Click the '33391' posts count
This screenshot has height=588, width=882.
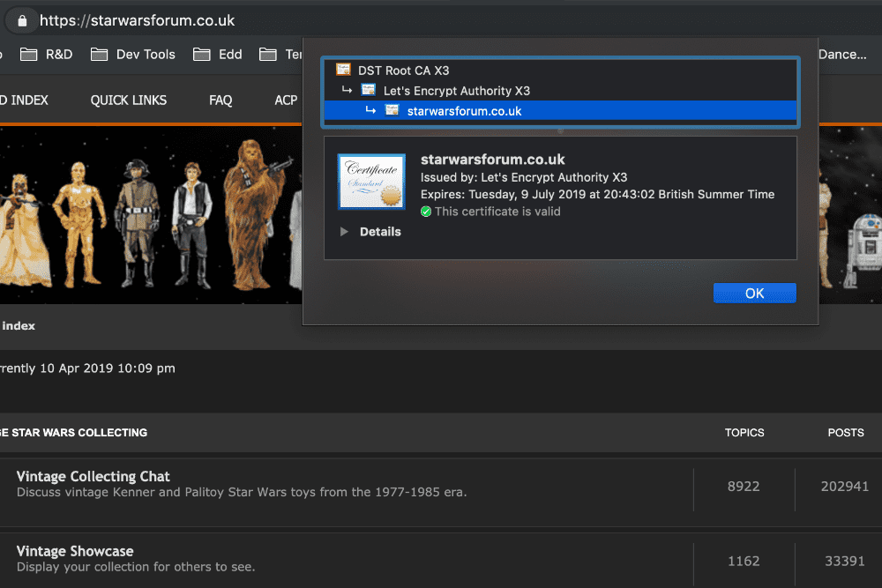pyautogui.click(x=845, y=561)
